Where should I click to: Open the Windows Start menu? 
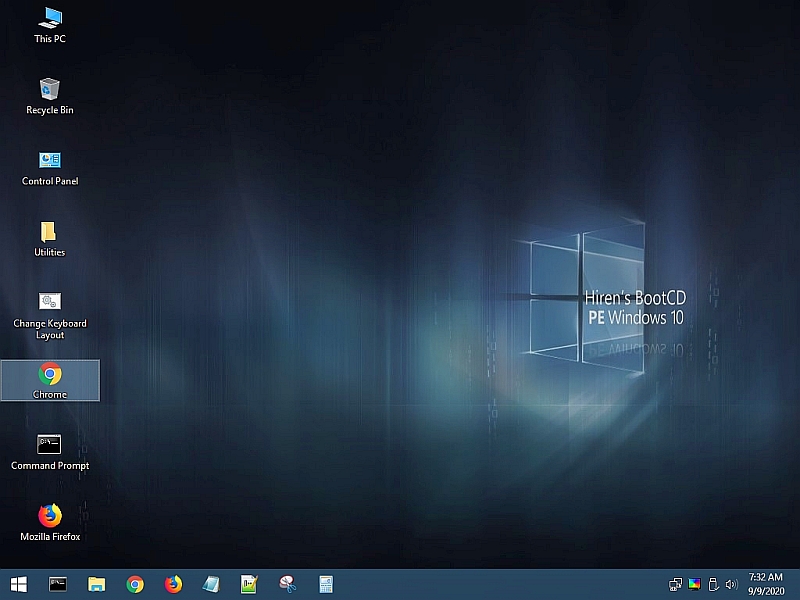click(x=19, y=584)
